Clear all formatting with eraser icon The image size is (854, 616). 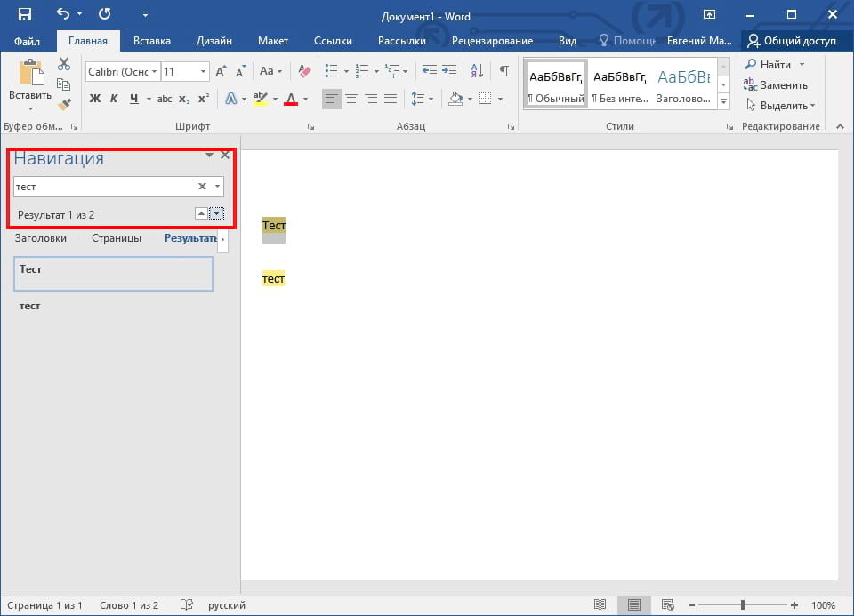pos(304,71)
